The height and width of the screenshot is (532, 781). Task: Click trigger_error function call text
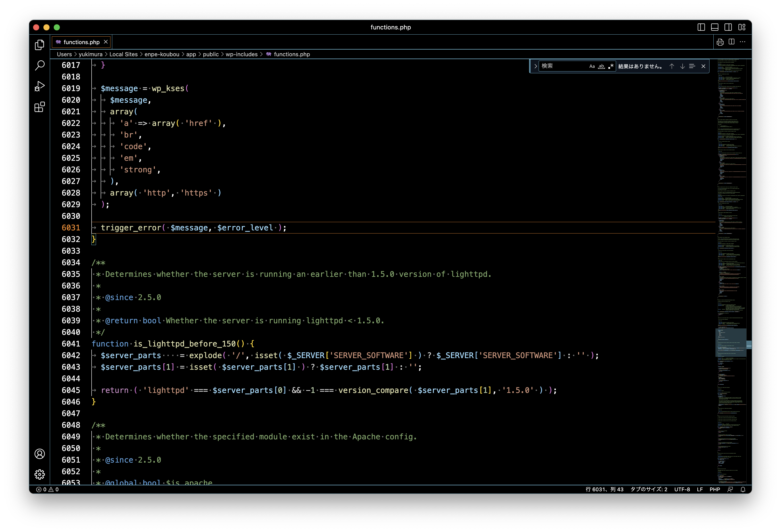coord(131,228)
